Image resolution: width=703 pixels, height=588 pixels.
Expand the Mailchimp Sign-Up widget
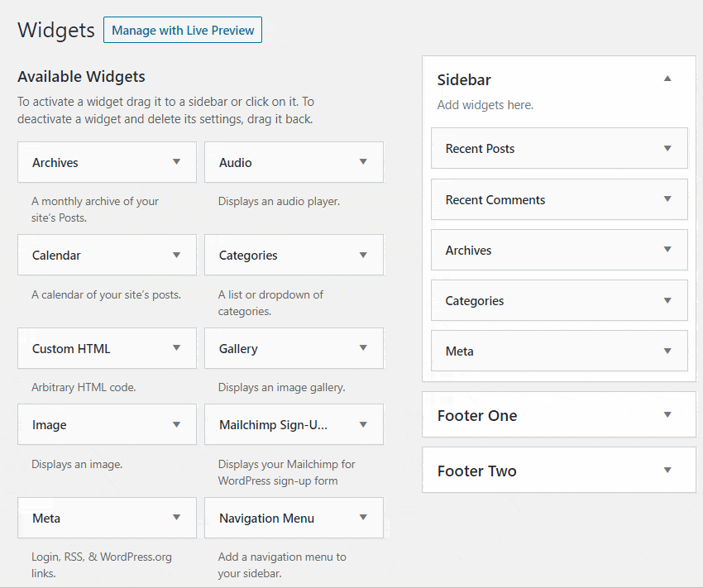[364, 424]
